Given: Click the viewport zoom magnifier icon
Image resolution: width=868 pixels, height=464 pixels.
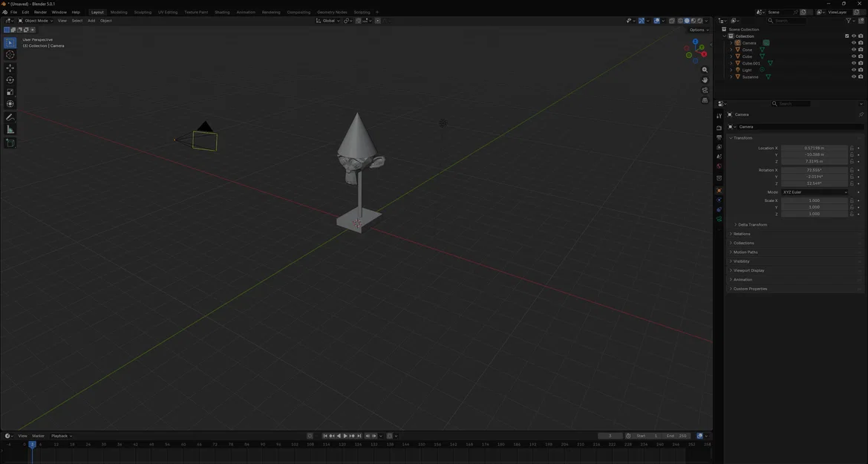Looking at the screenshot, I should [705, 70].
